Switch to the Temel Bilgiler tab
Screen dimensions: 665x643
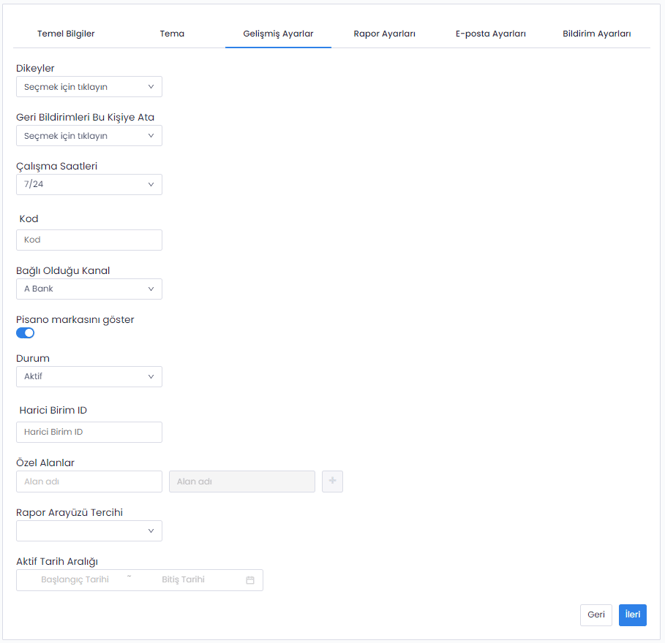click(x=66, y=34)
